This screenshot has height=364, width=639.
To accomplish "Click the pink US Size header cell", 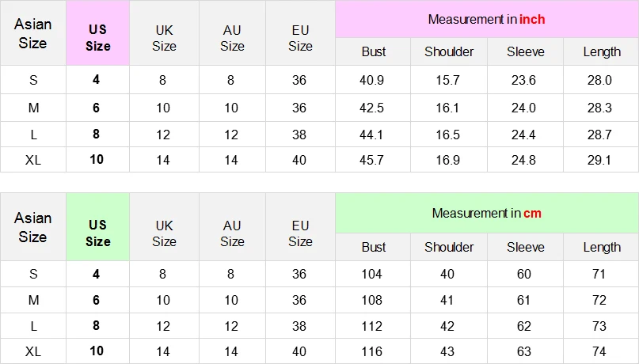I will 98,33.
